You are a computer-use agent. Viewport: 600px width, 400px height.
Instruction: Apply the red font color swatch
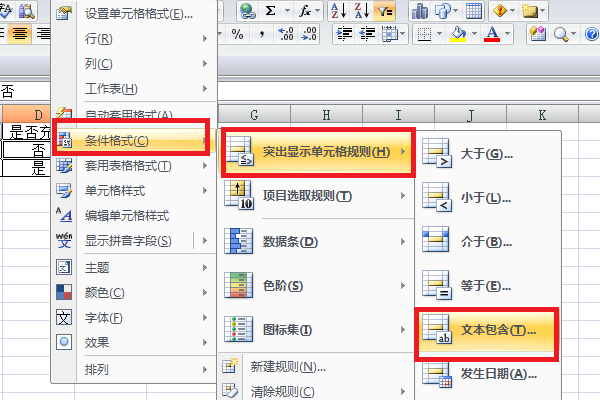click(492, 34)
